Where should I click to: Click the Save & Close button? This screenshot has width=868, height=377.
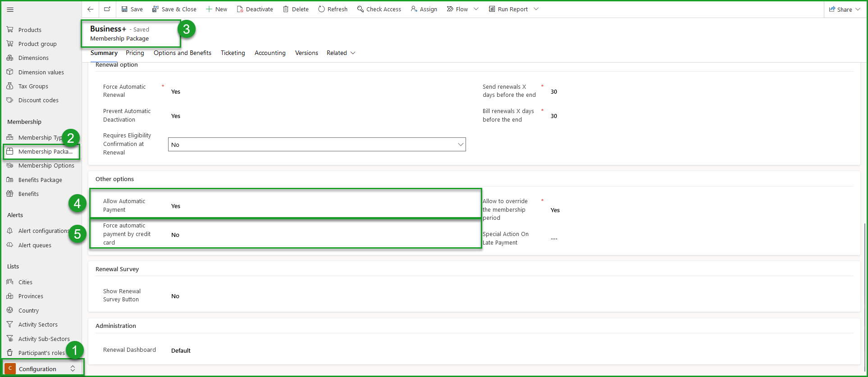pyautogui.click(x=174, y=9)
